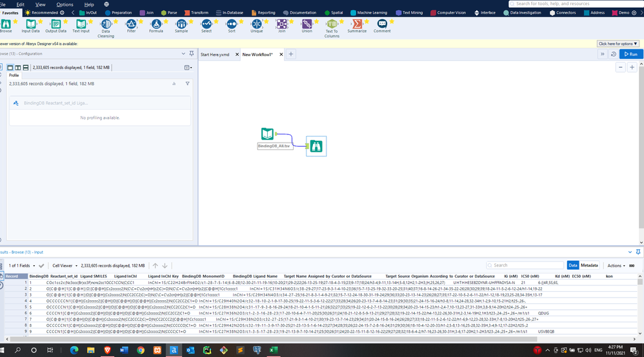This screenshot has width=644, height=357.
Task: Switch to Start Here.yxmd tab
Action: tap(215, 54)
